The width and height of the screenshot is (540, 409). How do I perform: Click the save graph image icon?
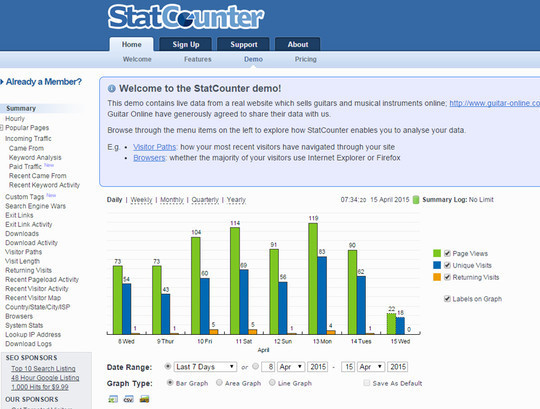point(144,399)
